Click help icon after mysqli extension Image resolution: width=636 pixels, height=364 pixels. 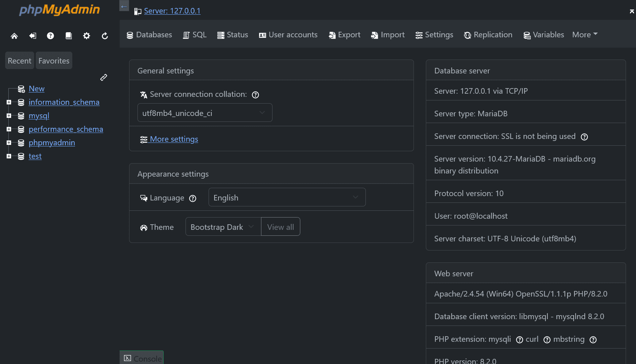(520, 340)
